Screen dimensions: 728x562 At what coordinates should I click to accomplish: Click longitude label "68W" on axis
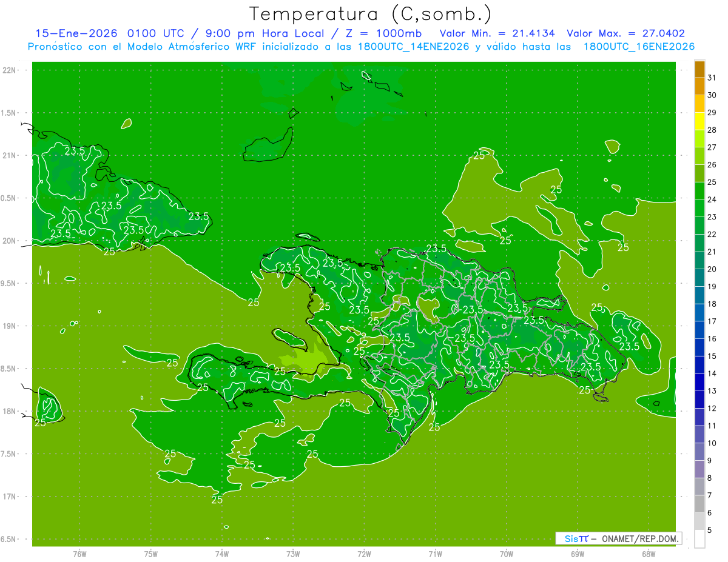coord(648,554)
